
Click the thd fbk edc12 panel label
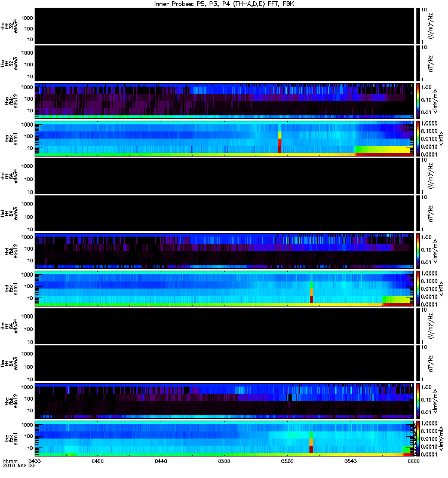coord(11,251)
